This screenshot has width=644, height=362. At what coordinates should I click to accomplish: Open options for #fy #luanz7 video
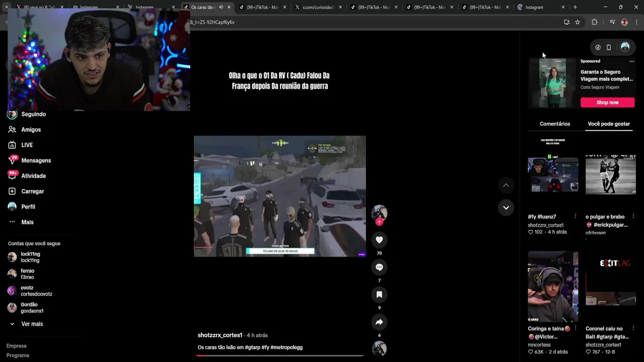(x=576, y=216)
